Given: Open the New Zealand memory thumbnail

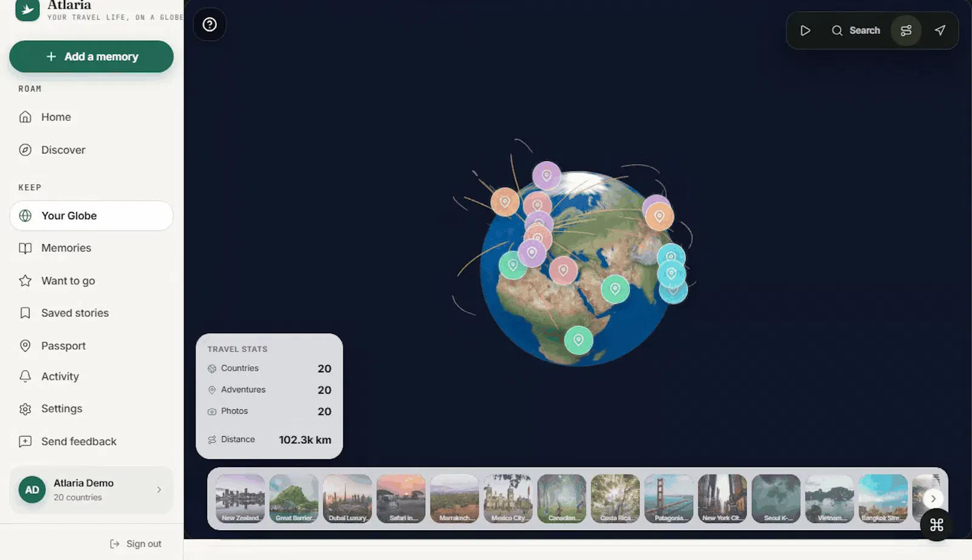Looking at the screenshot, I should (x=240, y=499).
